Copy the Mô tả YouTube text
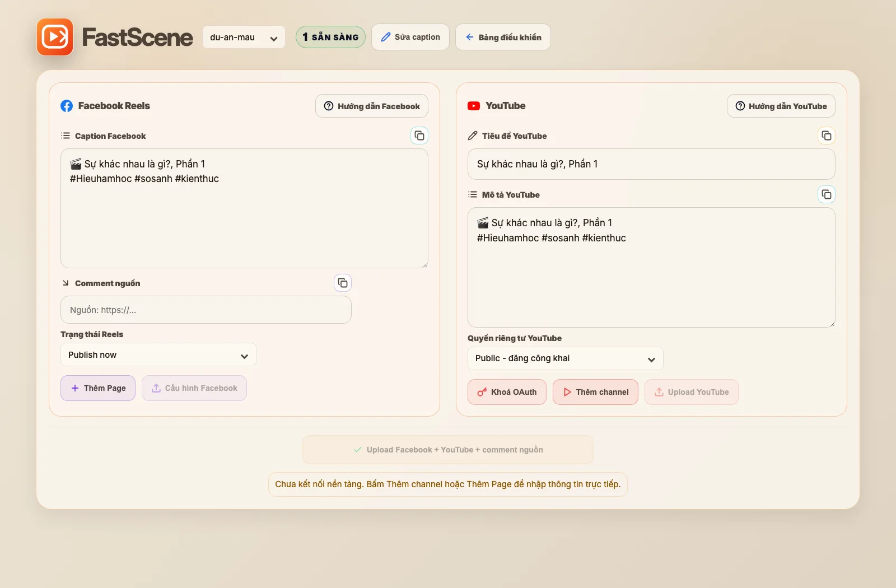The width and height of the screenshot is (896, 588). (827, 194)
